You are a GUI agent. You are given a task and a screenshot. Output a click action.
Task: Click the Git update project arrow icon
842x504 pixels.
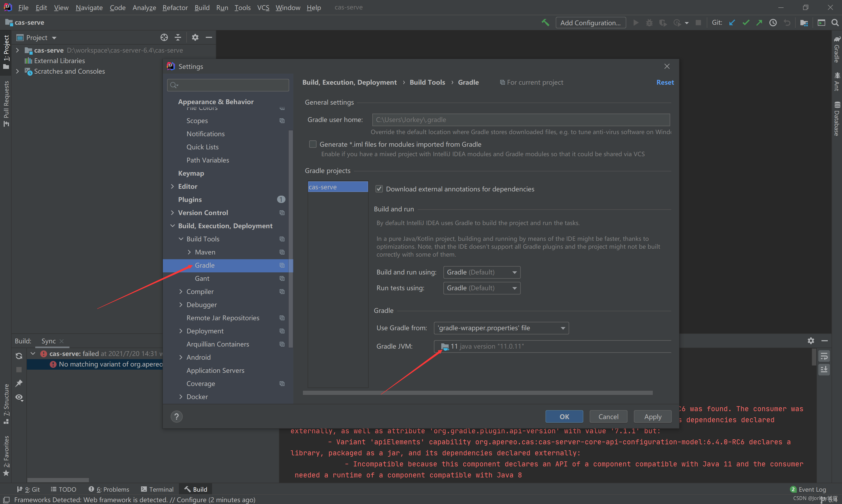point(732,22)
